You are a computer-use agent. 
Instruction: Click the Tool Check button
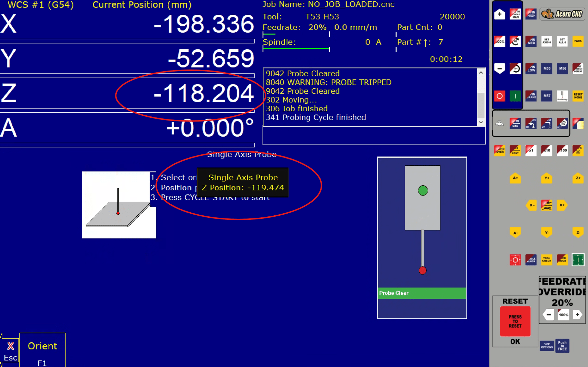547,260
